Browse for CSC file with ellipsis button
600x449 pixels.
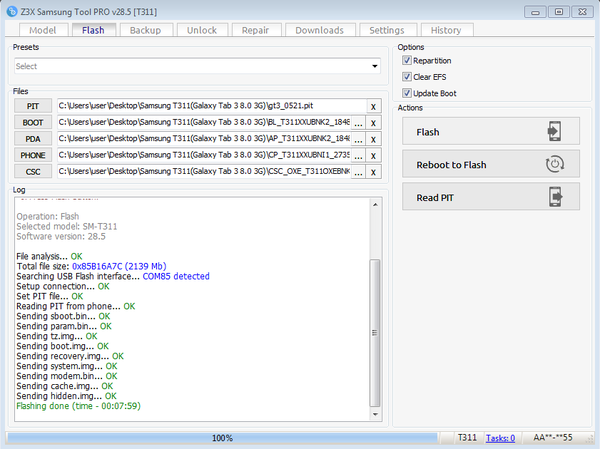coord(358,173)
